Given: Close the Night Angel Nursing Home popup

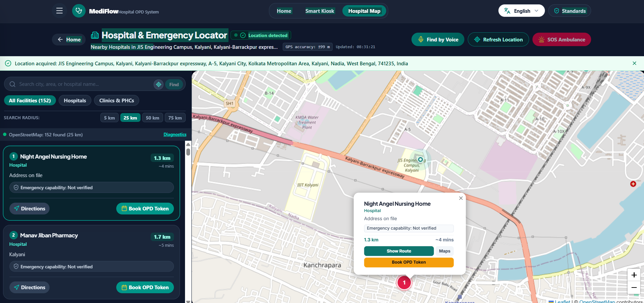Looking at the screenshot, I should tap(461, 198).
